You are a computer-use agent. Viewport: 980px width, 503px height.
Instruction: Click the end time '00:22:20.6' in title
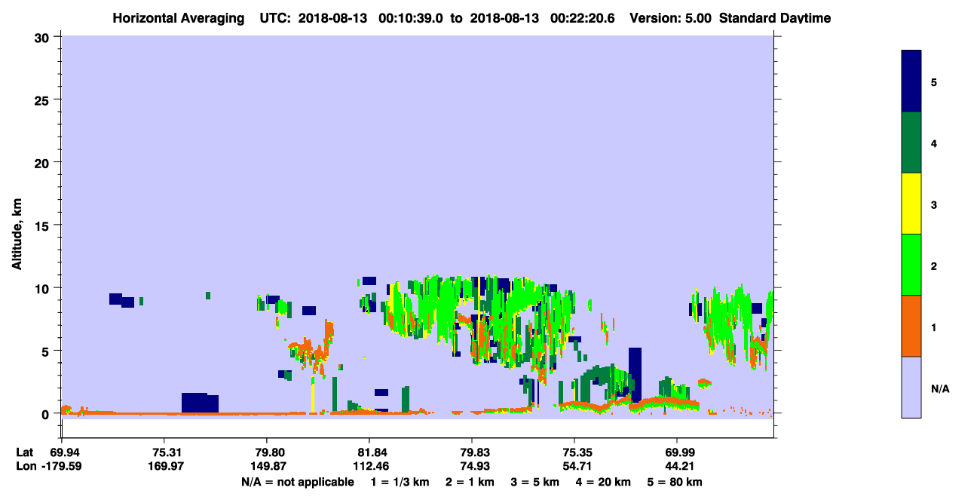[x=581, y=18]
